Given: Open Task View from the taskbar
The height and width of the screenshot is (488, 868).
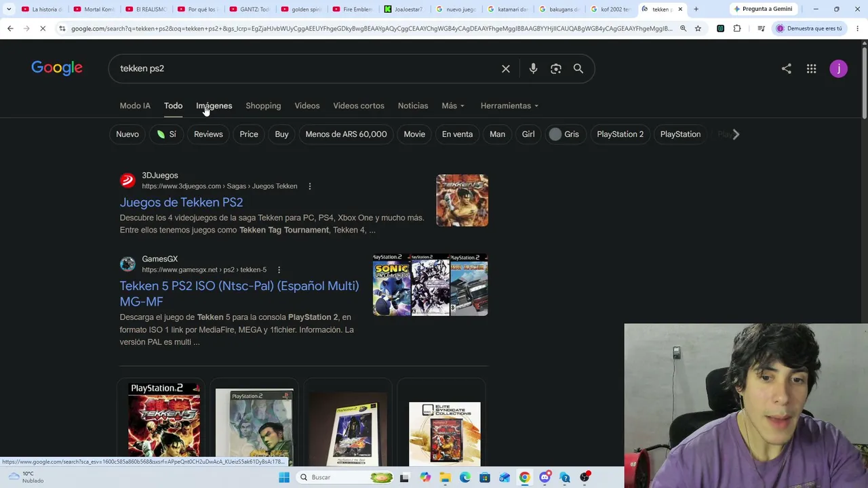Looking at the screenshot, I should [405, 477].
